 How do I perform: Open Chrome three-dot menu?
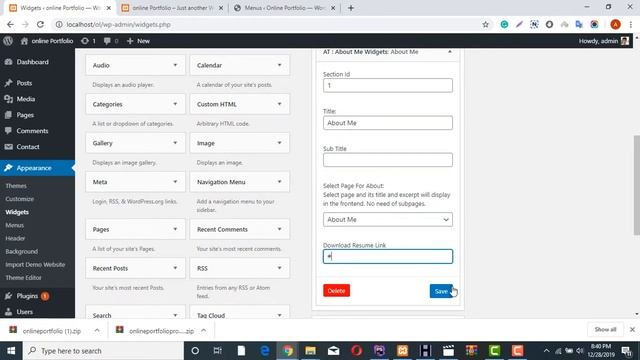click(631, 24)
